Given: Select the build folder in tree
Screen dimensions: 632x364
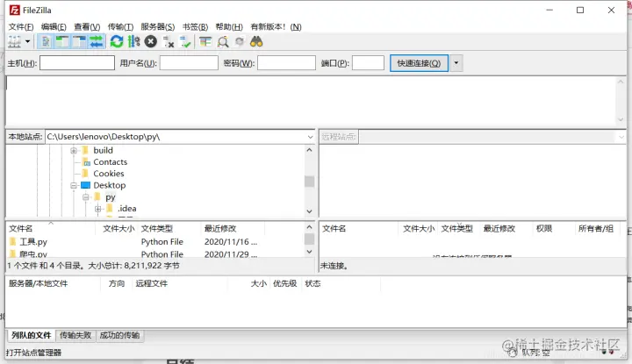Looking at the screenshot, I should (x=104, y=150).
